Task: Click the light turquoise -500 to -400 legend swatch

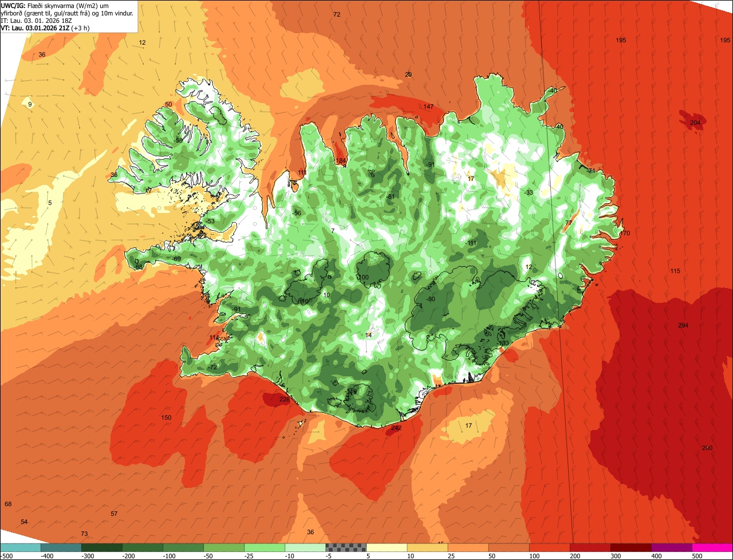Action: 21,547
